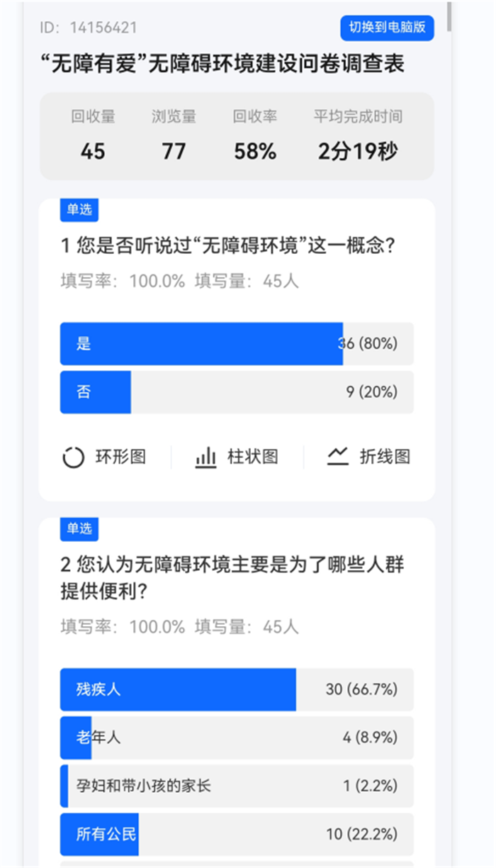This screenshot has height=868, width=496.
Task: Click the 平均完成时间 2分19秒 statistic
Action: (358, 135)
